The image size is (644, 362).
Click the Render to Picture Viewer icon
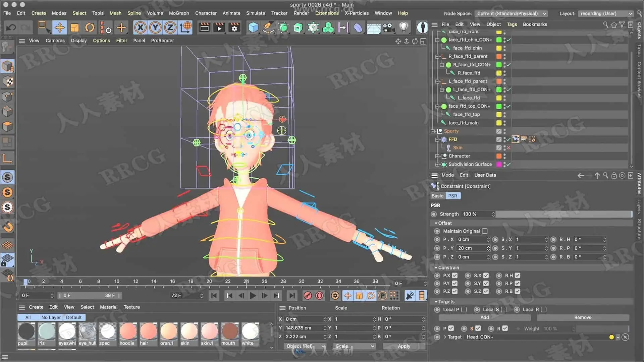coord(219,27)
